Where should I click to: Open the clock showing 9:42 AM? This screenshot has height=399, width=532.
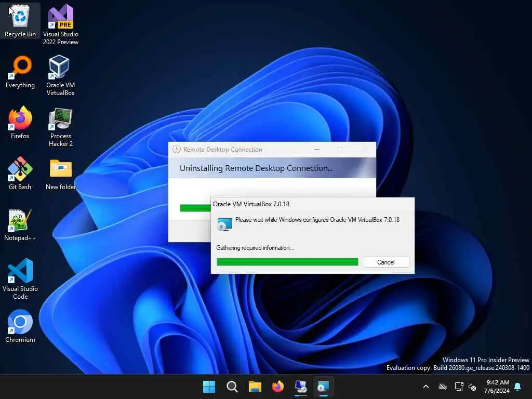point(497,387)
